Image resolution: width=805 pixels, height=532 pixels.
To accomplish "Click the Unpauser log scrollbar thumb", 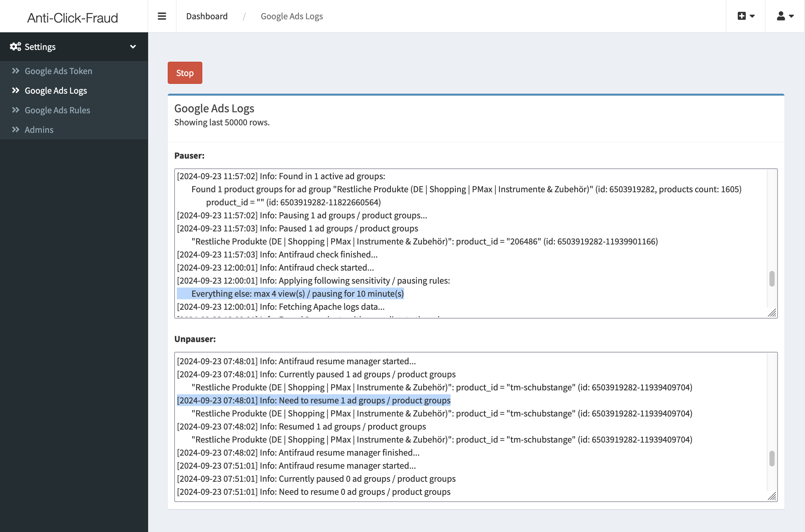I will (772, 458).
